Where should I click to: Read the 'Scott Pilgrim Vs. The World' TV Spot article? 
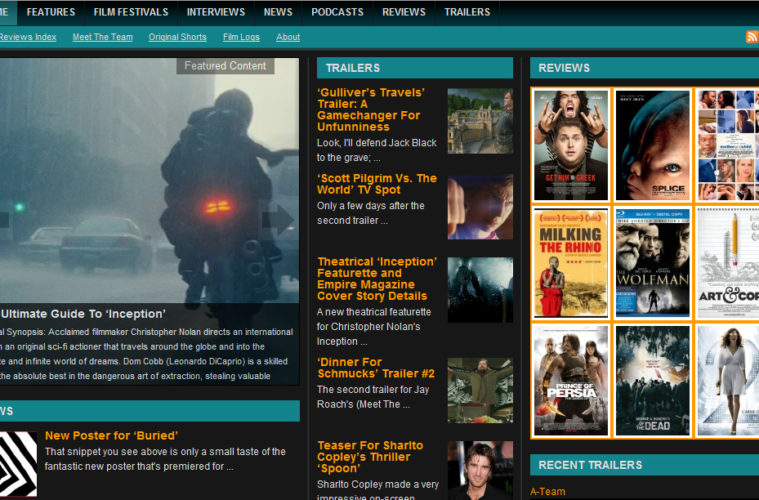[x=376, y=184]
